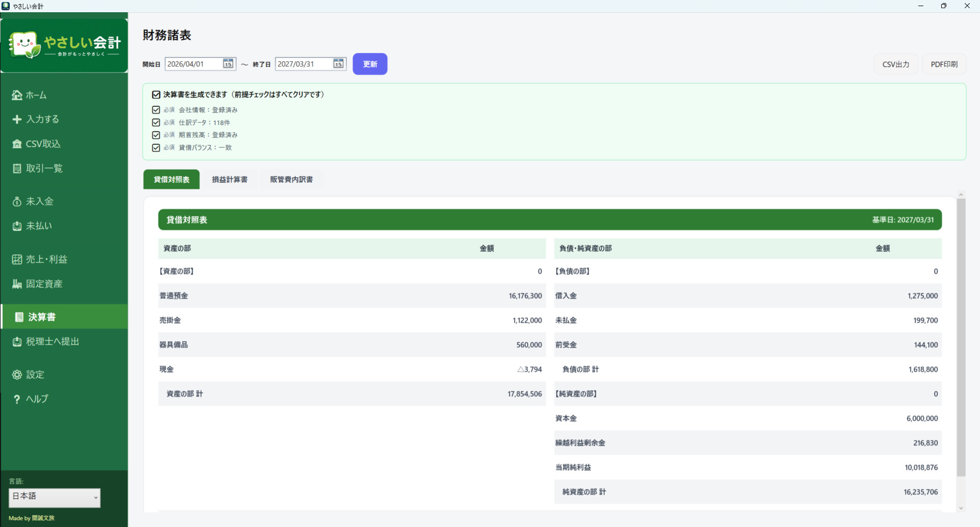Click the 負債・純資産の部 column header

(585, 249)
